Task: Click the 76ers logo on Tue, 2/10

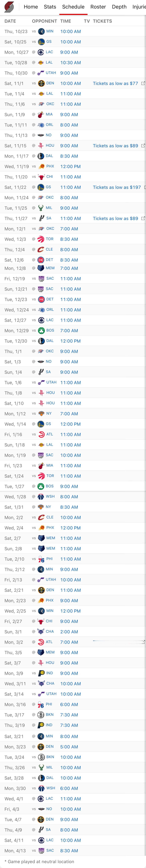Action: pos(41,559)
